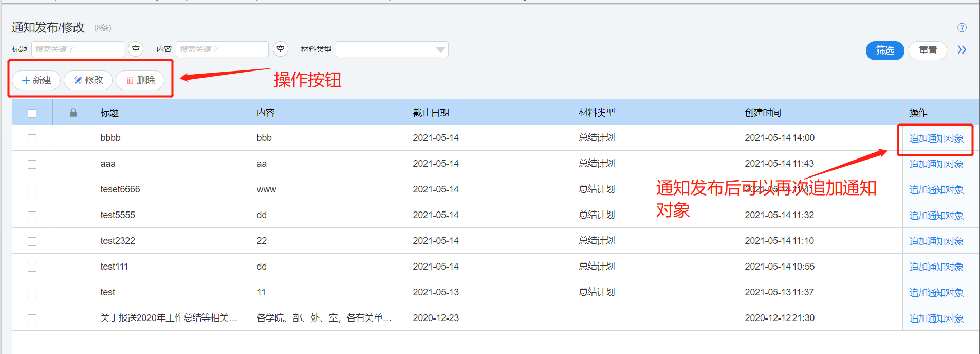Image resolution: width=980 pixels, height=354 pixels.
Task: Check the checkbox for row bbbb
Action: pyautogui.click(x=32, y=138)
